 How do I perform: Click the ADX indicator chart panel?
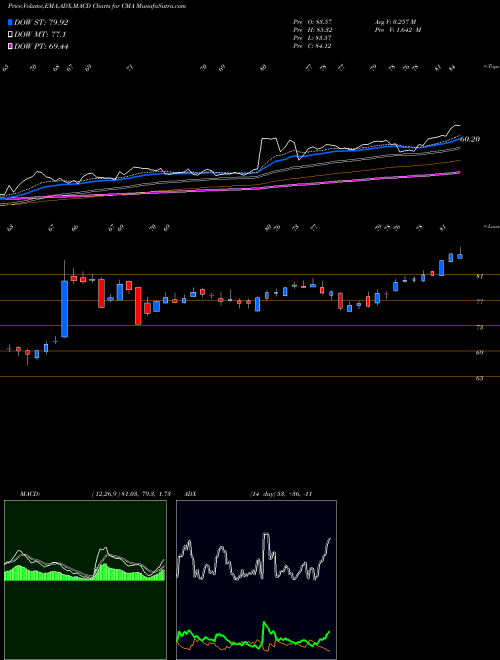pos(256,580)
